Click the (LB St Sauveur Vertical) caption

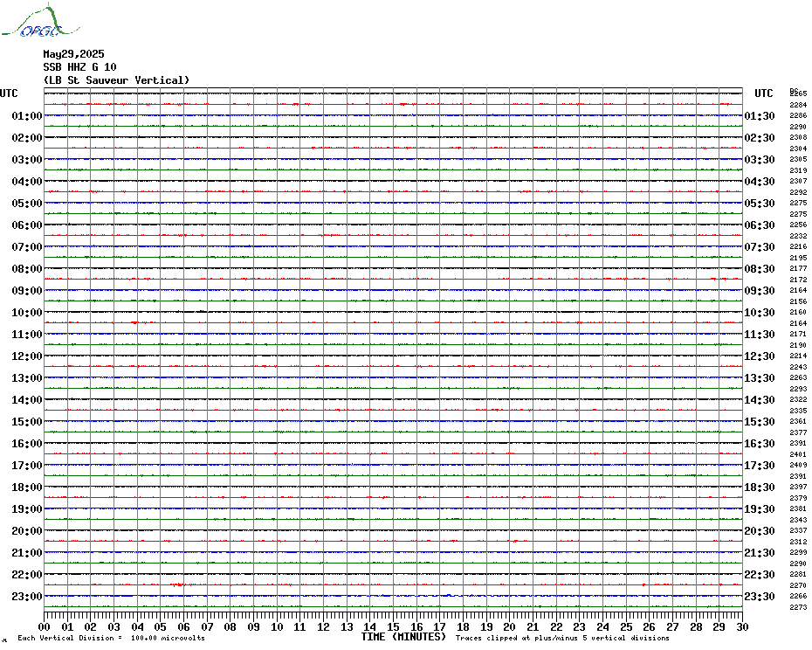tap(116, 80)
